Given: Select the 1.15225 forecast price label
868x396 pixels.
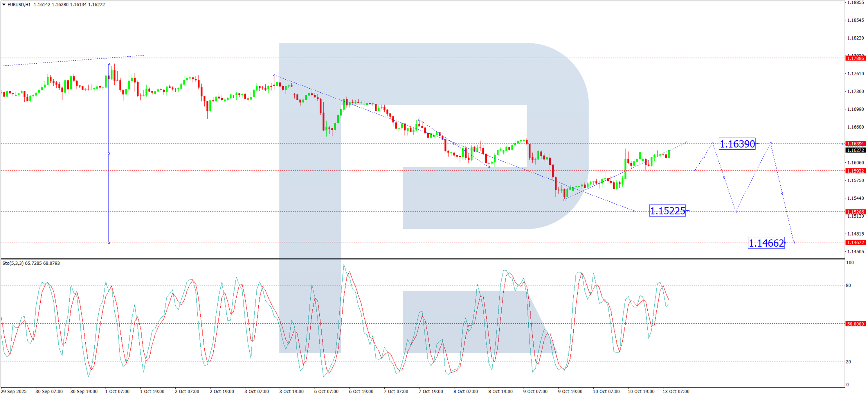Looking at the screenshot, I should (x=667, y=212).
